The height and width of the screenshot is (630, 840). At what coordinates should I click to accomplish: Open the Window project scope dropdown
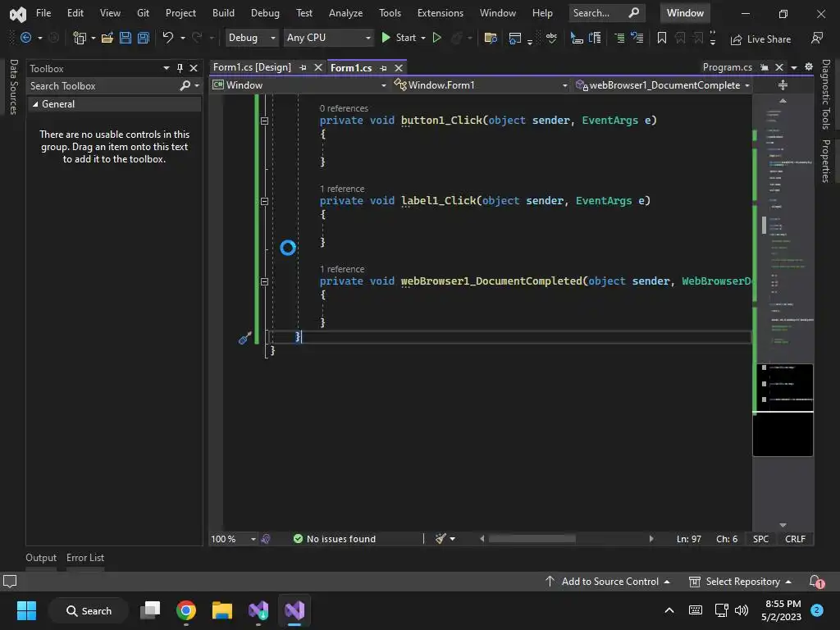pos(299,85)
